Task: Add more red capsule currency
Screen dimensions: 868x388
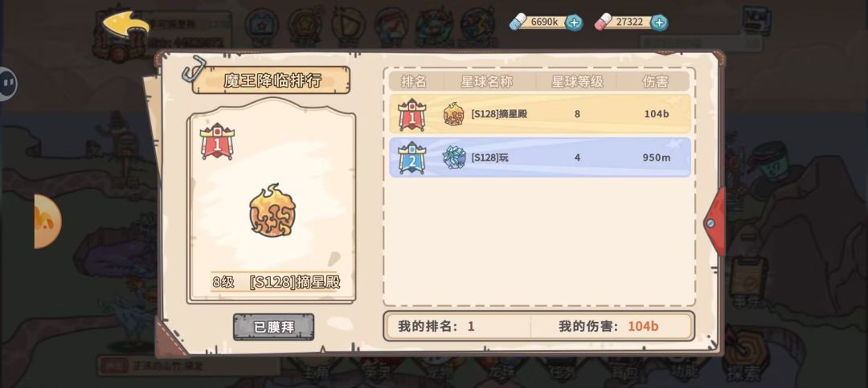Action: point(659,22)
